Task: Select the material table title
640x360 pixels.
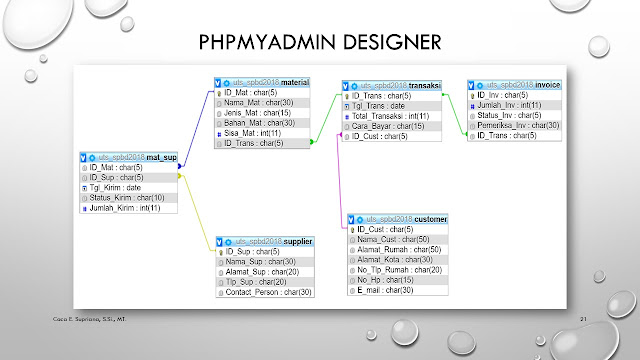Action: (x=271, y=83)
